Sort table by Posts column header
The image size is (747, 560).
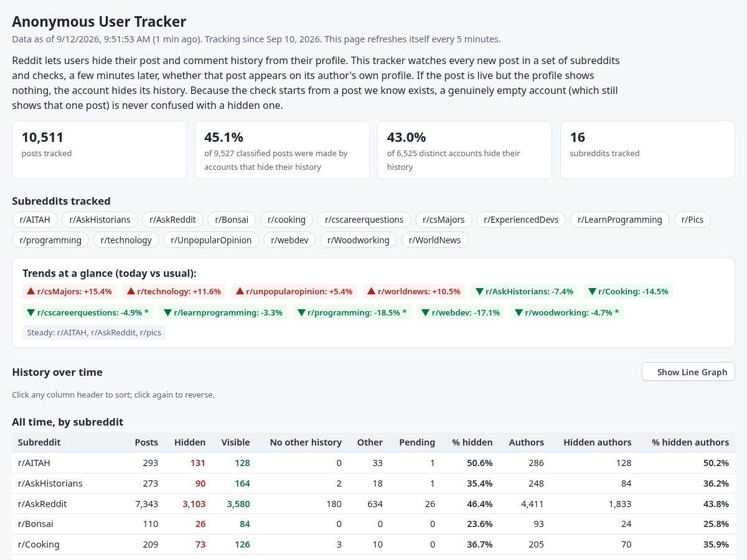point(146,442)
